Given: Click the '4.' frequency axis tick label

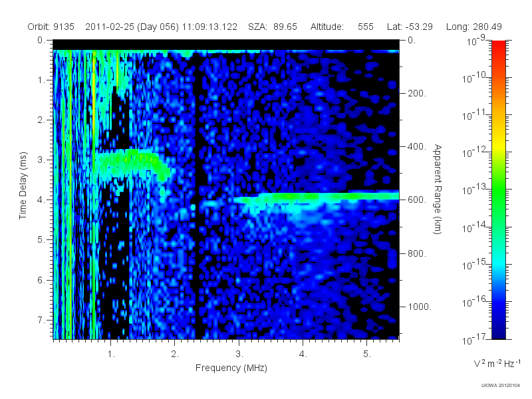Looking at the screenshot, I should pos(303,354).
